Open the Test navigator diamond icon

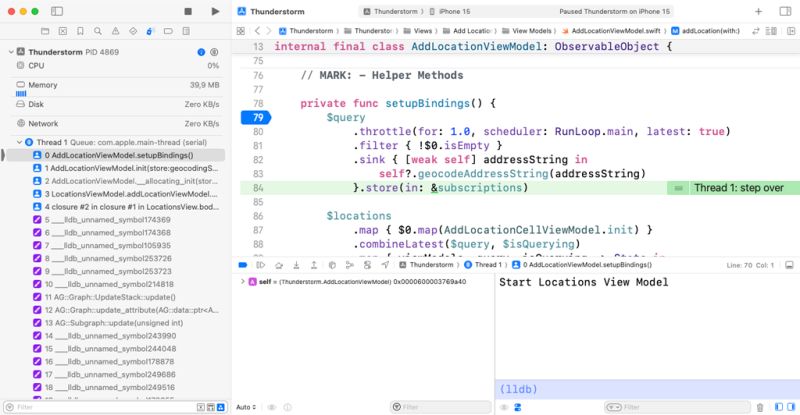coord(133,31)
